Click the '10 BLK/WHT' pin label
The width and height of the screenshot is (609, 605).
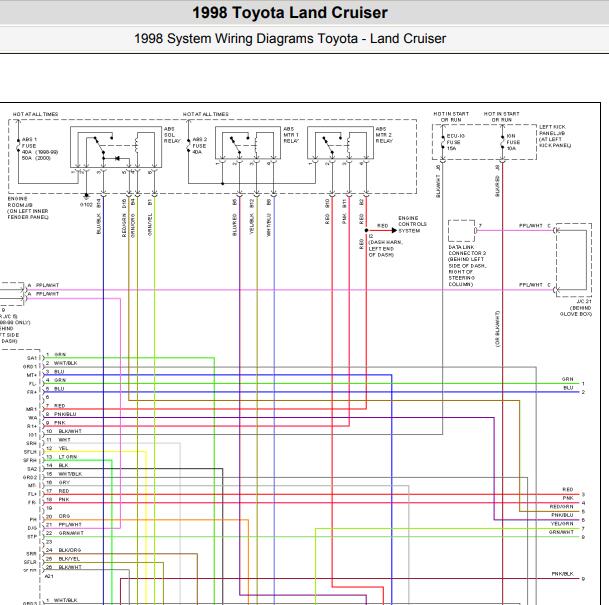point(64,431)
